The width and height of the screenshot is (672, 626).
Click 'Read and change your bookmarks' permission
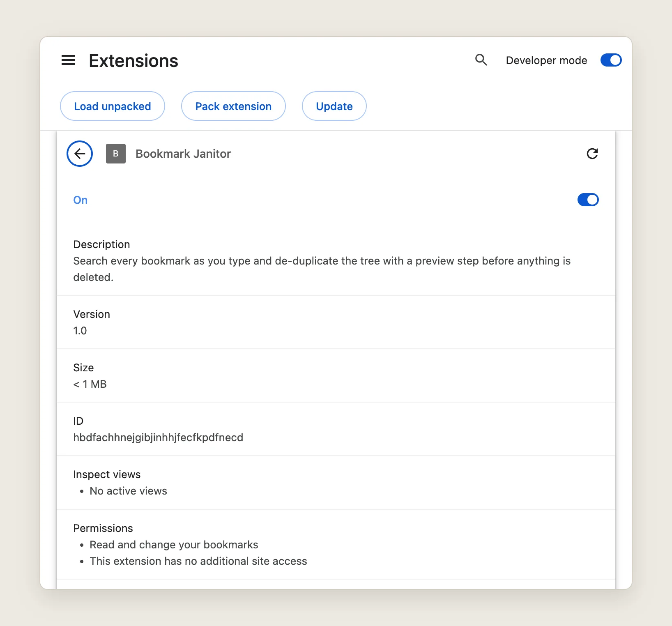click(x=174, y=545)
